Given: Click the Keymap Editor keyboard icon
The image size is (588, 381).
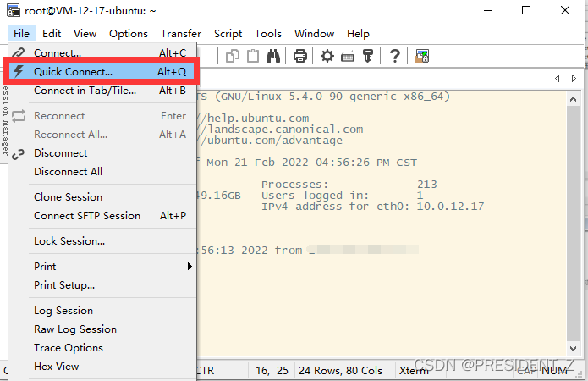Looking at the screenshot, I should tap(348, 57).
